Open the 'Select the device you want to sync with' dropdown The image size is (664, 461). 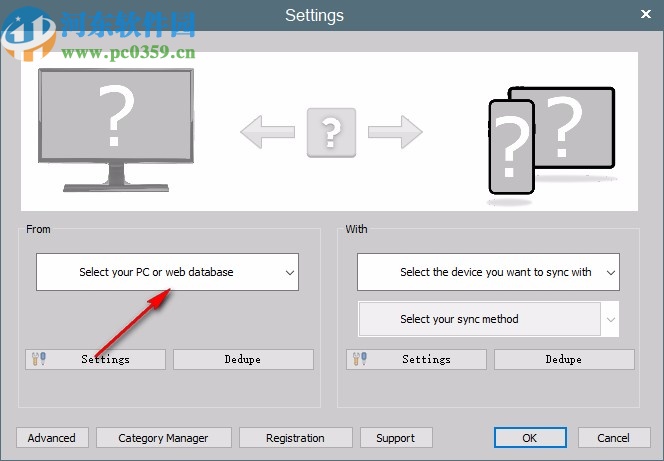coord(488,272)
